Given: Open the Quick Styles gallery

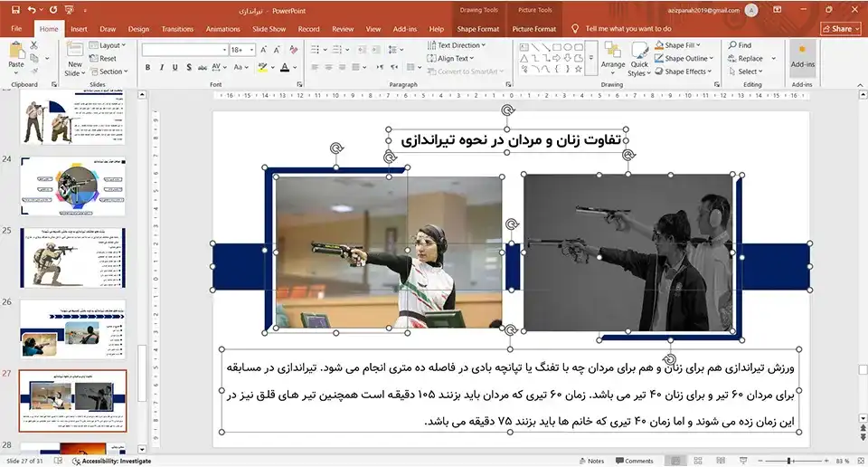Looking at the screenshot, I should click(x=639, y=60).
